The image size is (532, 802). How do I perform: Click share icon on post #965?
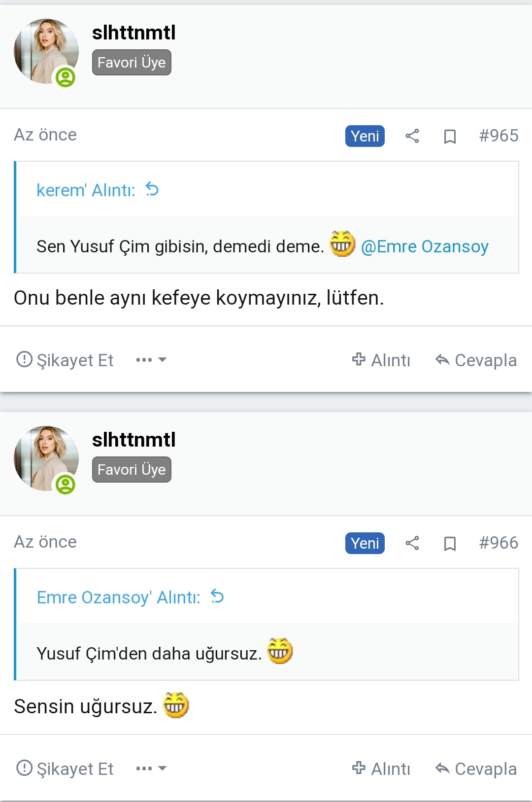412,136
